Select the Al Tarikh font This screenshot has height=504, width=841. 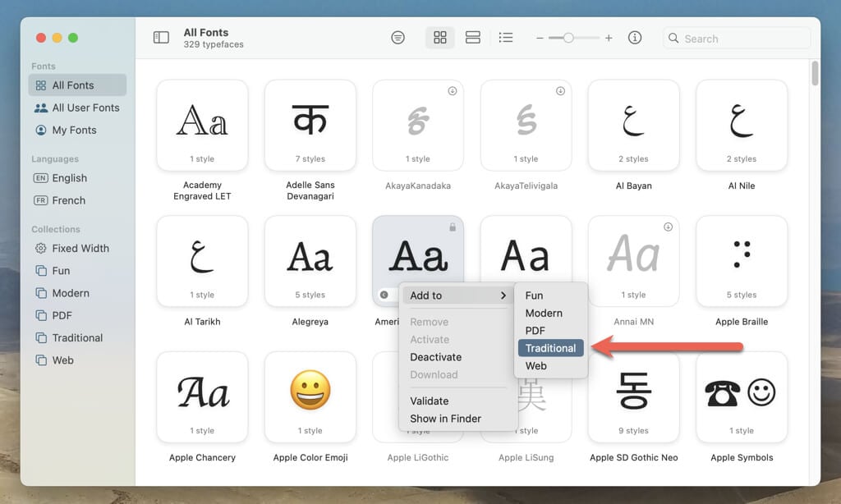202,261
